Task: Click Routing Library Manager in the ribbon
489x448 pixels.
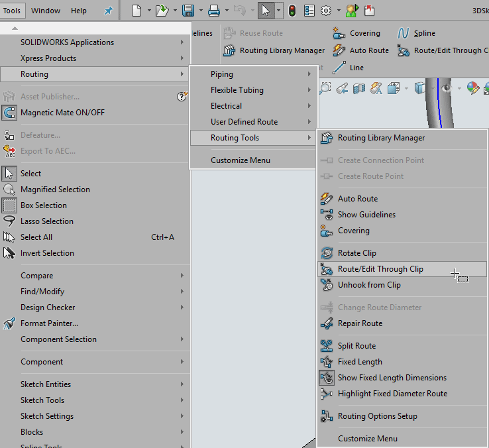Action: click(x=274, y=50)
